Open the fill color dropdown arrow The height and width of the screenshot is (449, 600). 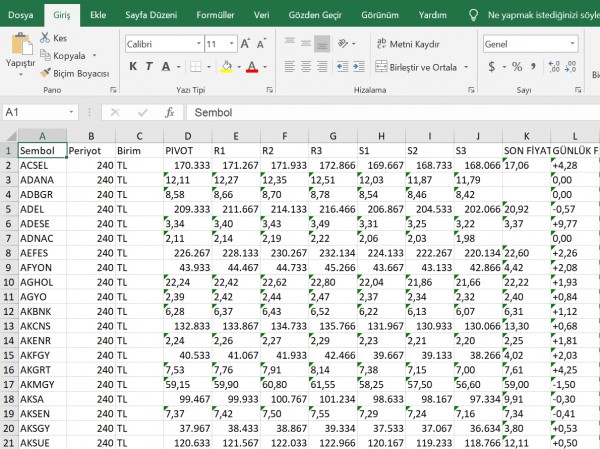tap(239, 67)
